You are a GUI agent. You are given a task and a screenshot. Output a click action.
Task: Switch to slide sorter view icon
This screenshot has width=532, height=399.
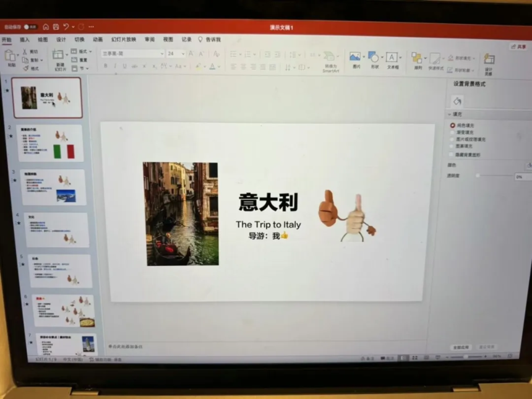coord(414,358)
